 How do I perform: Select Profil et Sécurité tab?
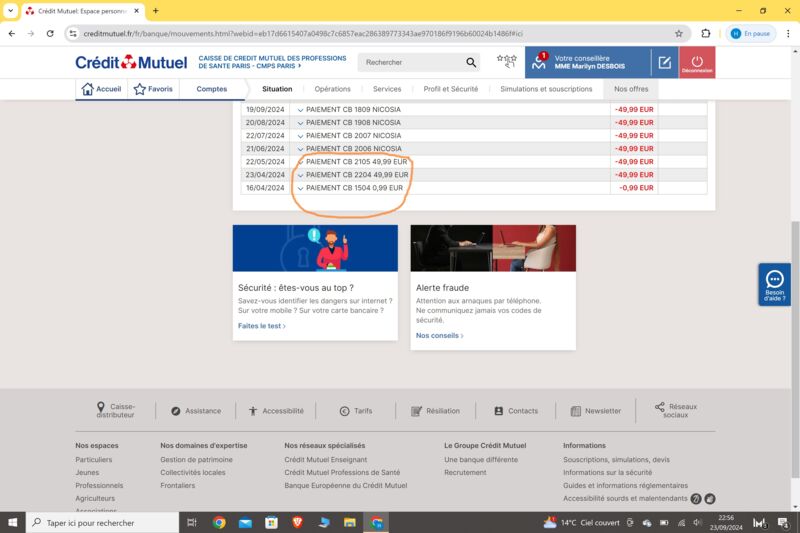click(451, 89)
